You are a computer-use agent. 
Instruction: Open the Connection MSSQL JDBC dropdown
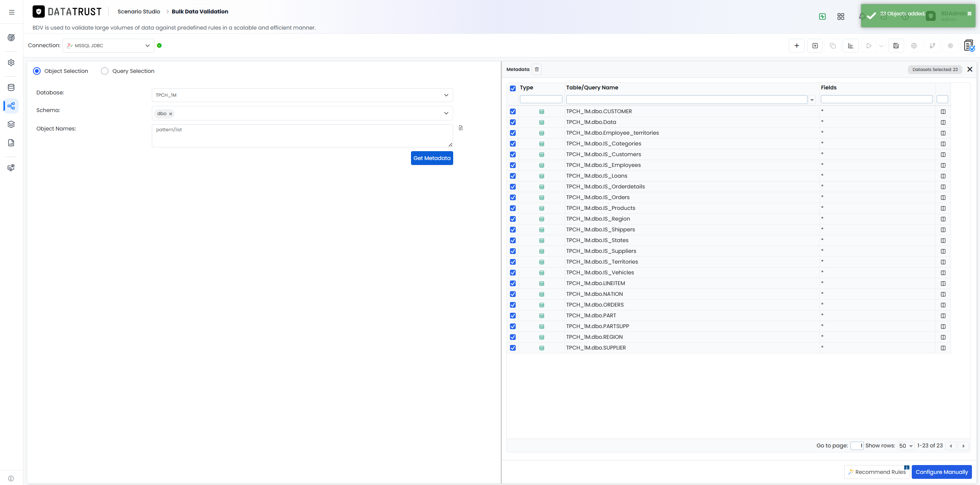coord(108,46)
